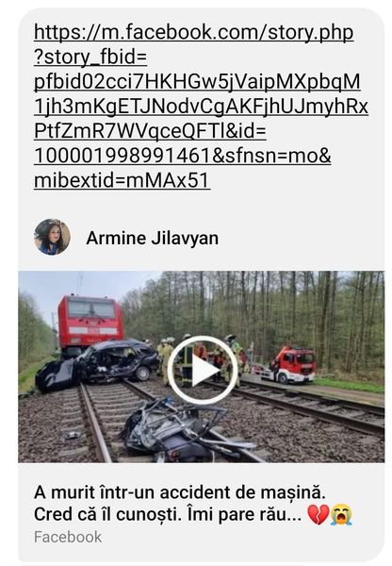Tap the name Armine Jilavyan
The width and height of the screenshot is (392, 566).
[153, 239]
